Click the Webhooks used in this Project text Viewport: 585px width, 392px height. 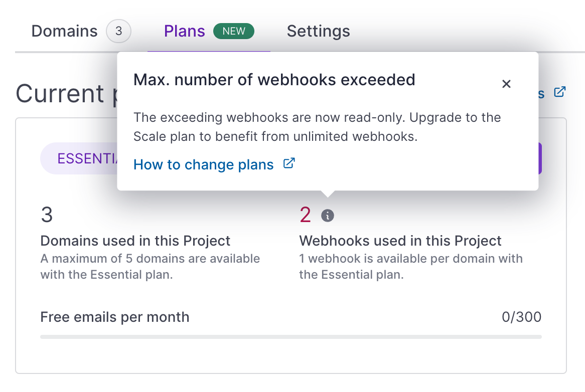coord(400,241)
